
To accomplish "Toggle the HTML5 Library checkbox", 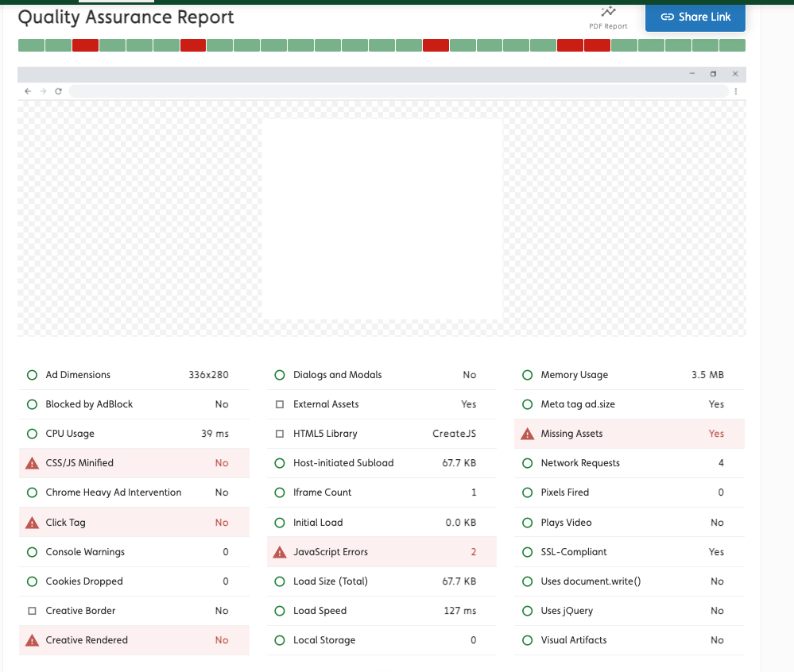I will (x=279, y=433).
